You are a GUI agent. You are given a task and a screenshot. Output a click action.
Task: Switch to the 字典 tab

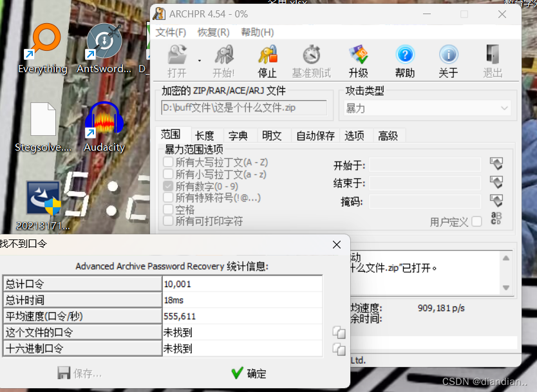pyautogui.click(x=238, y=136)
